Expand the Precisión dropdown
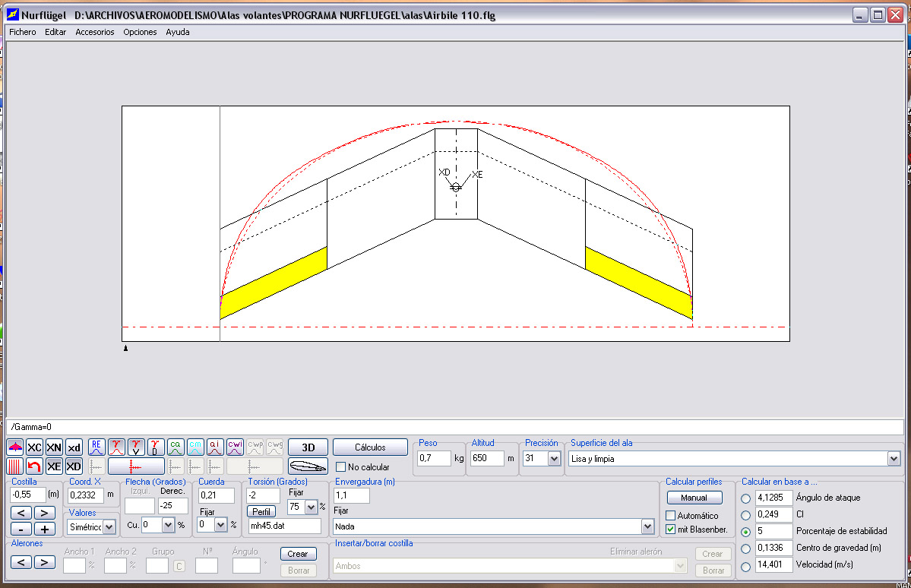The height and width of the screenshot is (588, 911). click(553, 459)
